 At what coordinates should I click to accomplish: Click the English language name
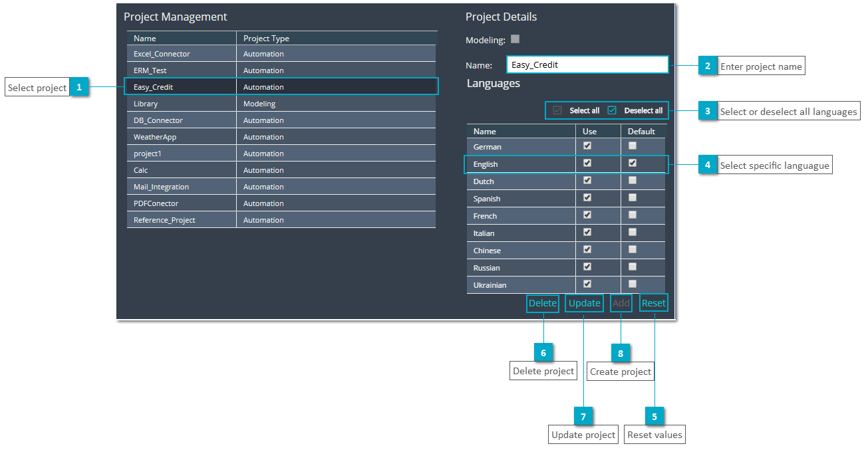tap(486, 164)
